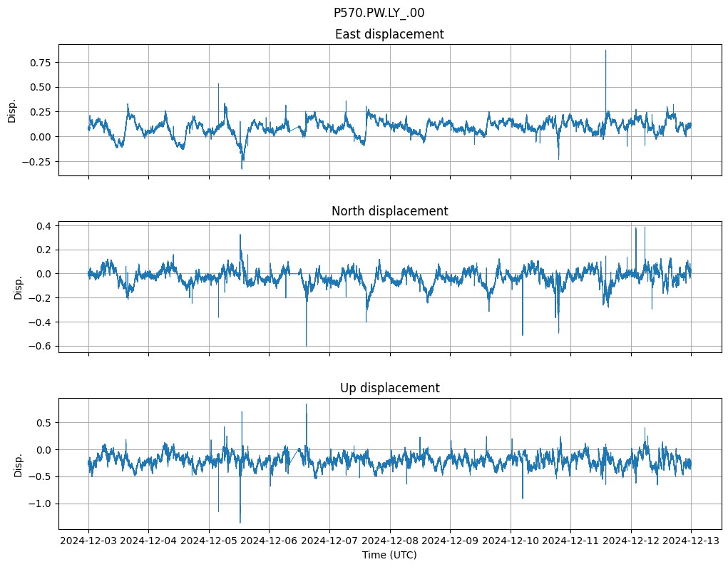Click the 2024-12-03 date tick label

88,541
